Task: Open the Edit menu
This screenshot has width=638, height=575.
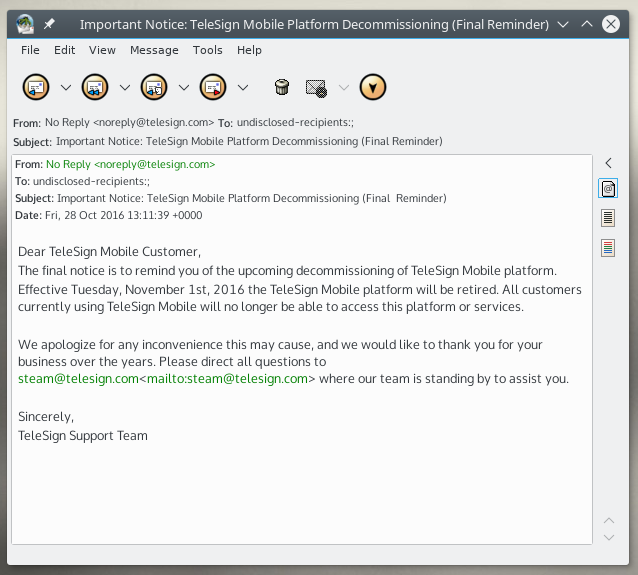Action: pyautogui.click(x=64, y=50)
